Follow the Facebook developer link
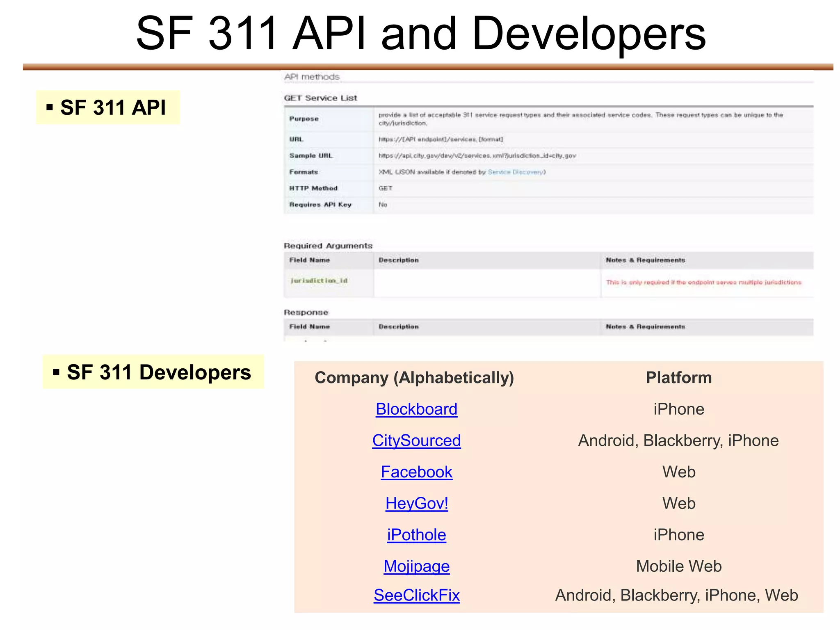The image size is (840, 630). (416, 472)
